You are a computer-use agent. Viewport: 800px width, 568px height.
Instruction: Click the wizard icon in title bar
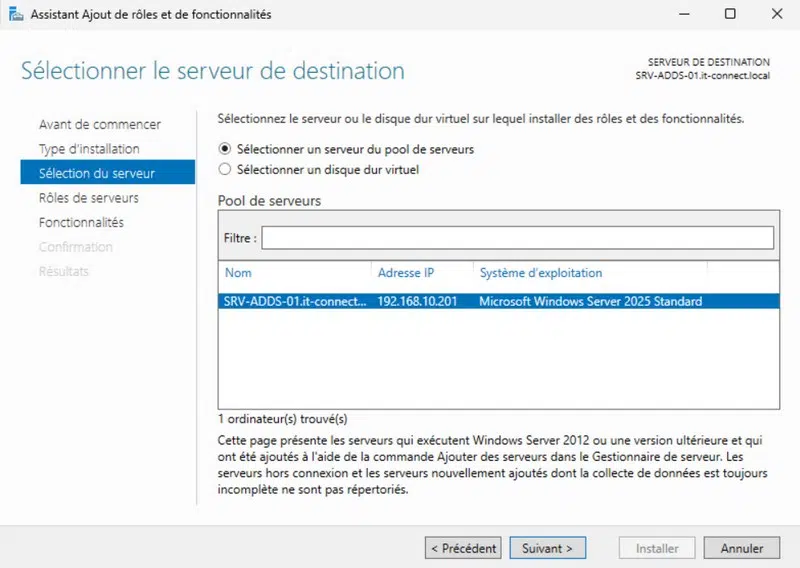tap(16, 14)
